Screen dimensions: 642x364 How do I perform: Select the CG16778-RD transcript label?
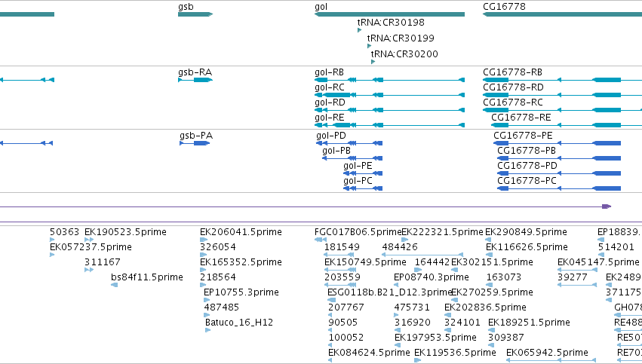coord(513,87)
